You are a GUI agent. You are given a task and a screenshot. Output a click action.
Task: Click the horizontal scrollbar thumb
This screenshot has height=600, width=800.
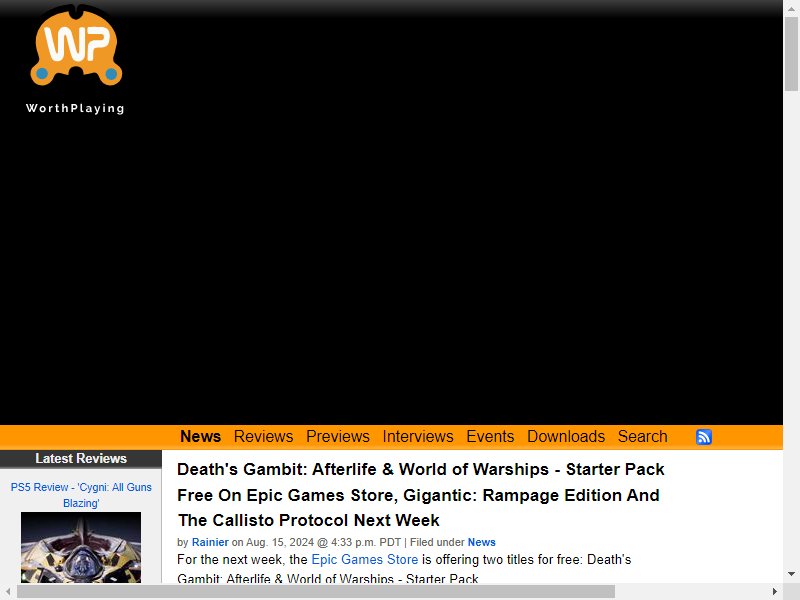coord(316,591)
